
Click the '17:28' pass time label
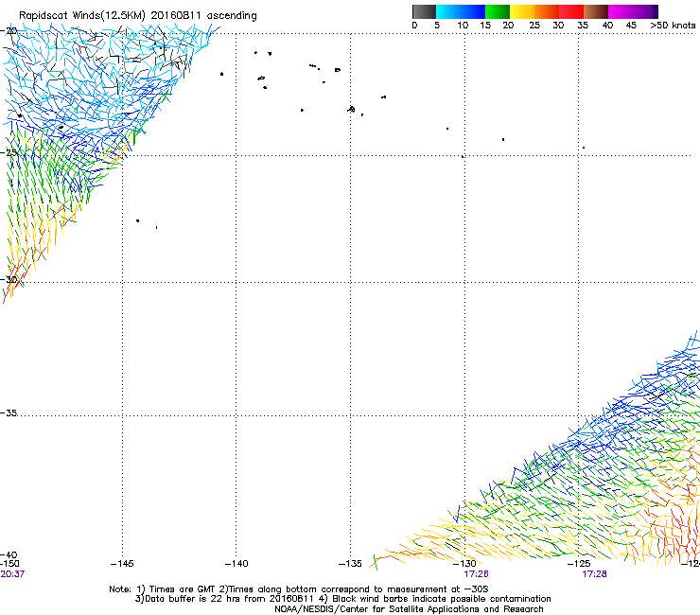tap(594, 574)
